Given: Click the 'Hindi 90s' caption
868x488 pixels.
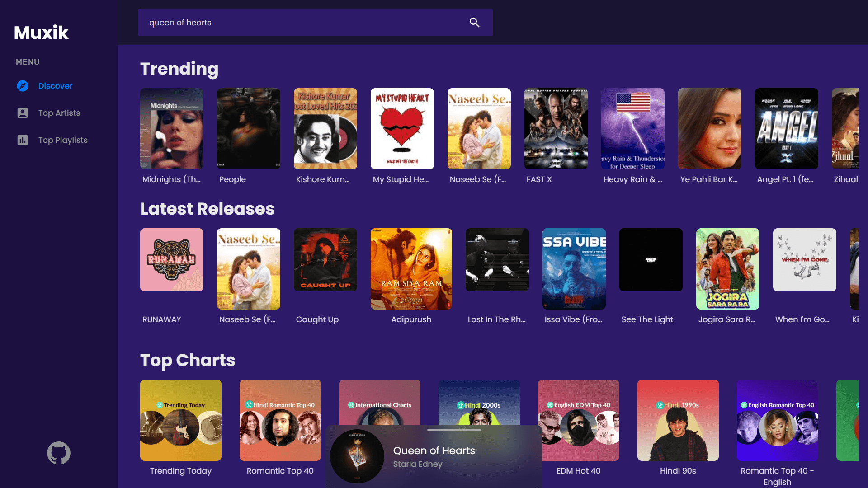Looking at the screenshot, I should pos(678,471).
